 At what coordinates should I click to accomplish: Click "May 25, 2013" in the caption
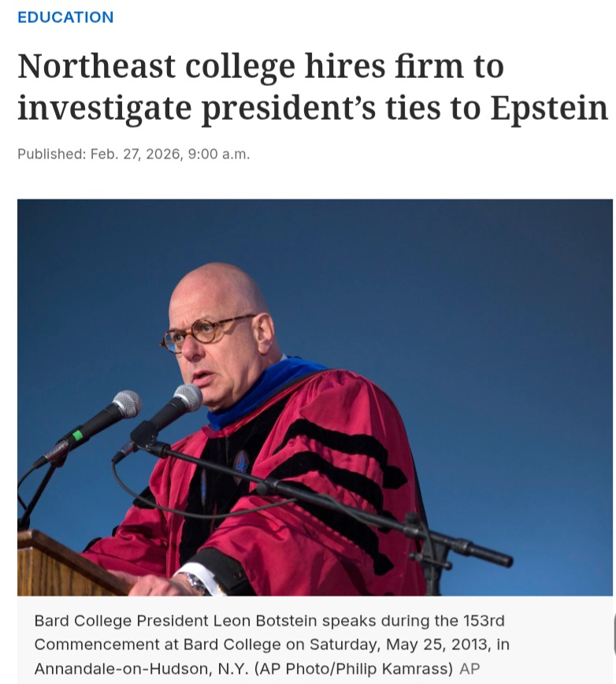point(436,645)
